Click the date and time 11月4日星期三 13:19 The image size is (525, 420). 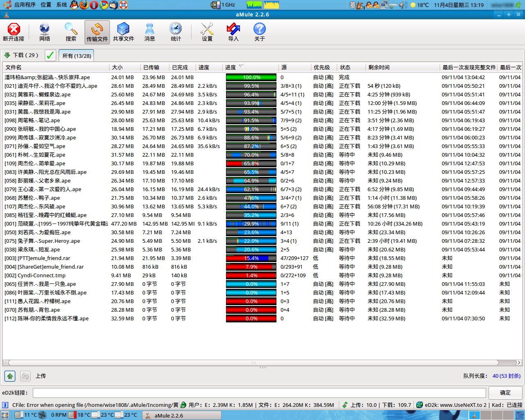point(459,5)
